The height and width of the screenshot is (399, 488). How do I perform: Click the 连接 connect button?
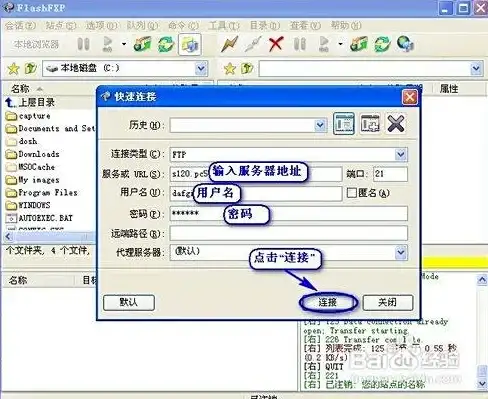[x=328, y=303]
